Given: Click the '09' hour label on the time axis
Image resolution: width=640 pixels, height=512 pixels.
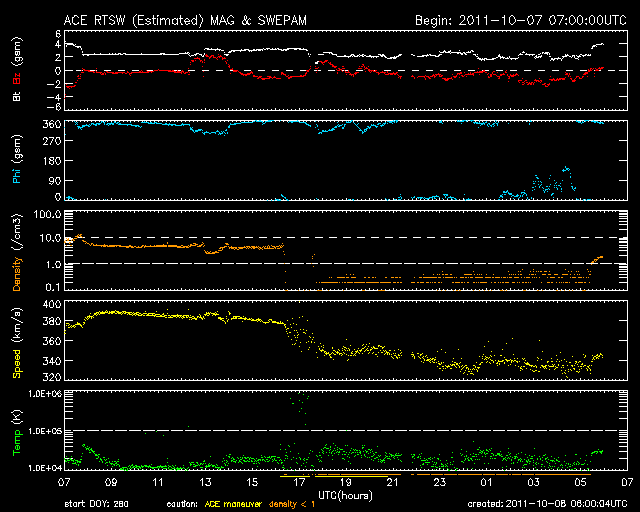Looking at the screenshot, I should click(111, 483).
